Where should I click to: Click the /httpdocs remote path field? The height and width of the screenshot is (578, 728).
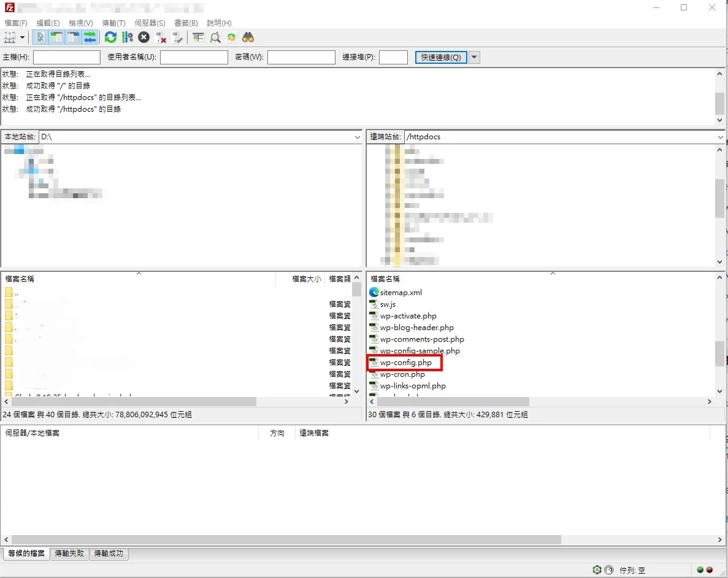pyautogui.click(x=561, y=137)
